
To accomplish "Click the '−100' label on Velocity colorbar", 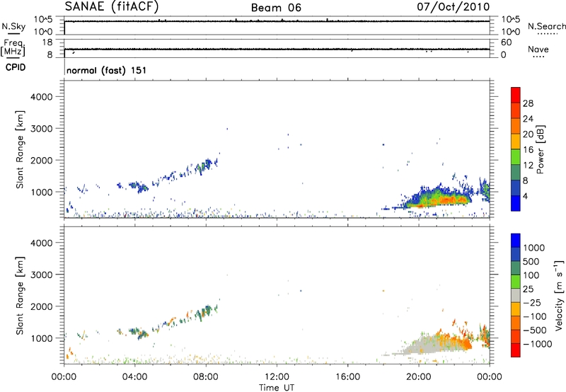I will pyautogui.click(x=535, y=316).
